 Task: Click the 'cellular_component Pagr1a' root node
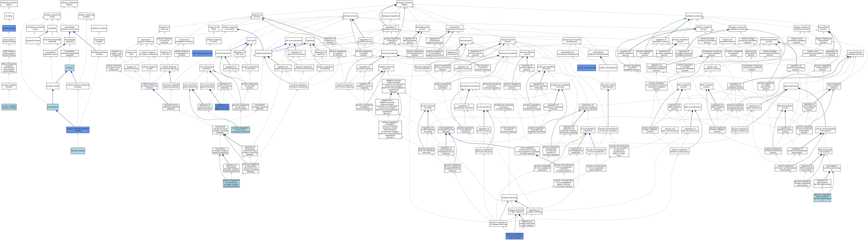click(x=69, y=4)
